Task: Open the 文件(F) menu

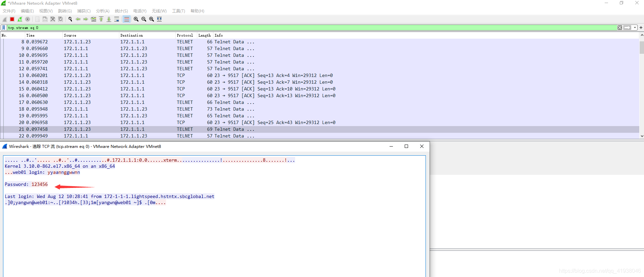Action: [x=9, y=11]
